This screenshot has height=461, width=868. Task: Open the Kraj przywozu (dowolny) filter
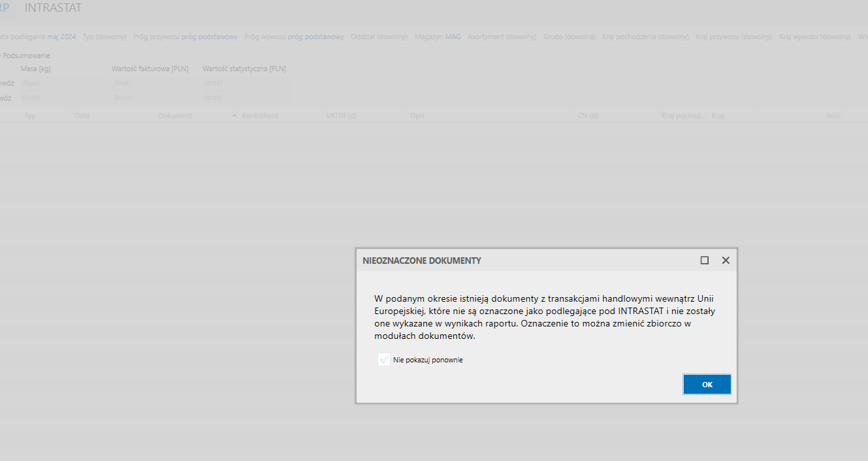(734, 37)
